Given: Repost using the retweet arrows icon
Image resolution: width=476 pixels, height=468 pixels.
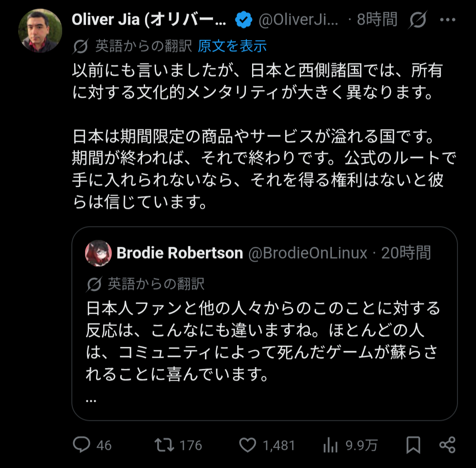Looking at the screenshot, I should [164, 445].
